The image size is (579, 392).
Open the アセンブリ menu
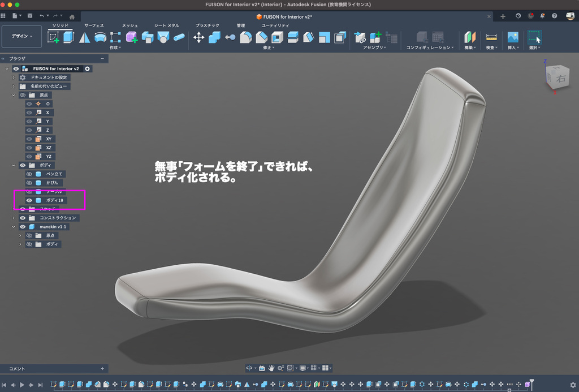(374, 48)
